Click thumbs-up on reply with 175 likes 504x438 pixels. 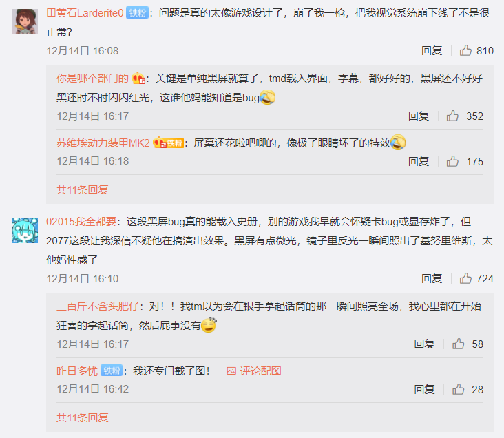pyautogui.click(x=452, y=161)
